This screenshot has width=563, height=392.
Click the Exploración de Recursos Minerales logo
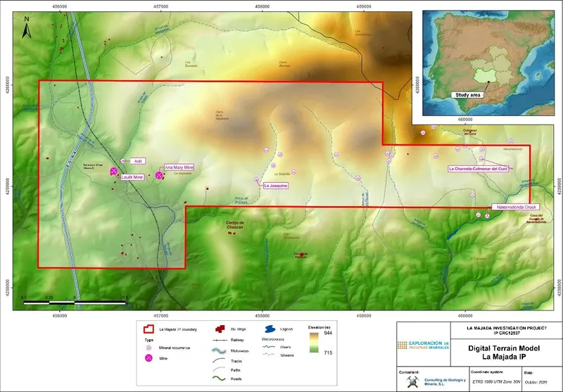pyautogui.click(x=423, y=346)
